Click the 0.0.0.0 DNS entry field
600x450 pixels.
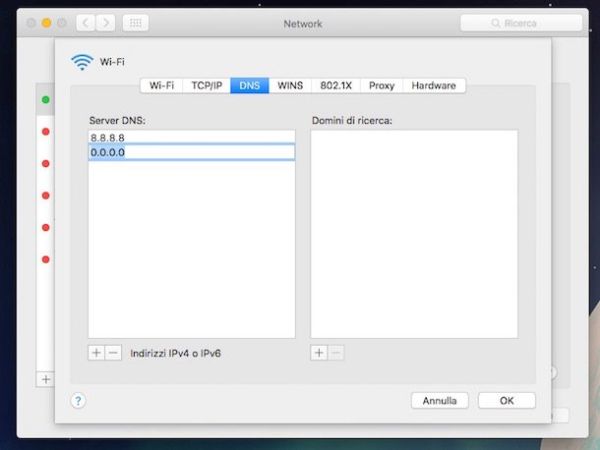(191, 152)
